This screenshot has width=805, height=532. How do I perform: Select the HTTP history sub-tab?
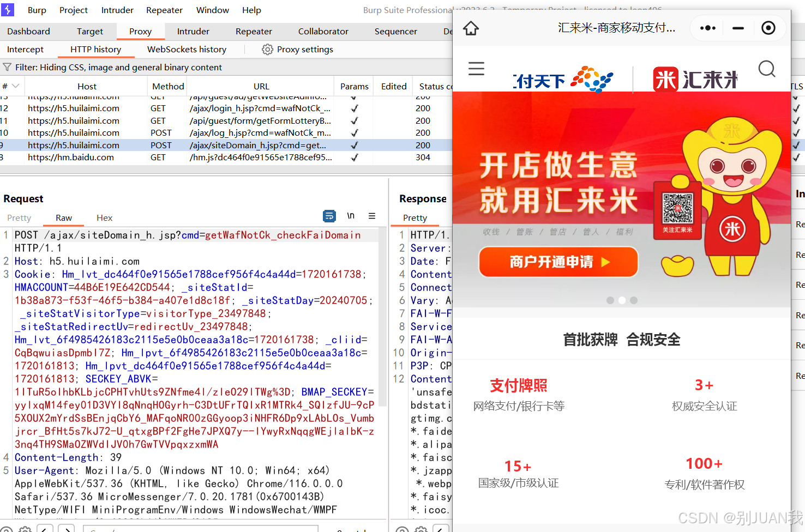95,49
